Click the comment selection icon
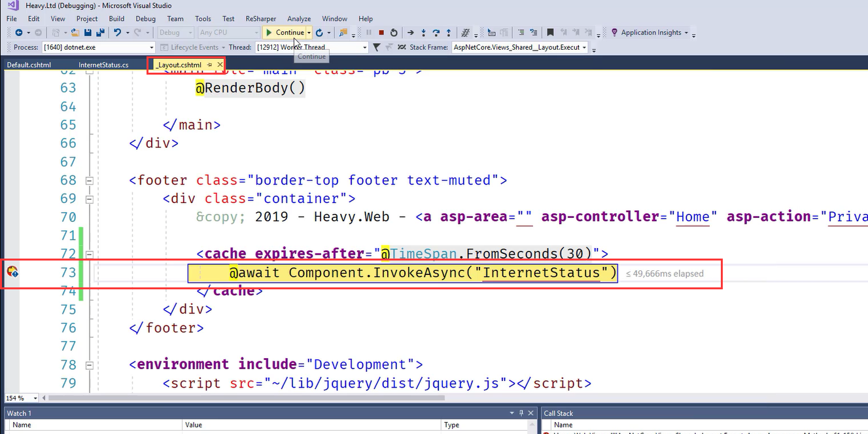Image resolution: width=868 pixels, height=434 pixels. click(x=521, y=33)
